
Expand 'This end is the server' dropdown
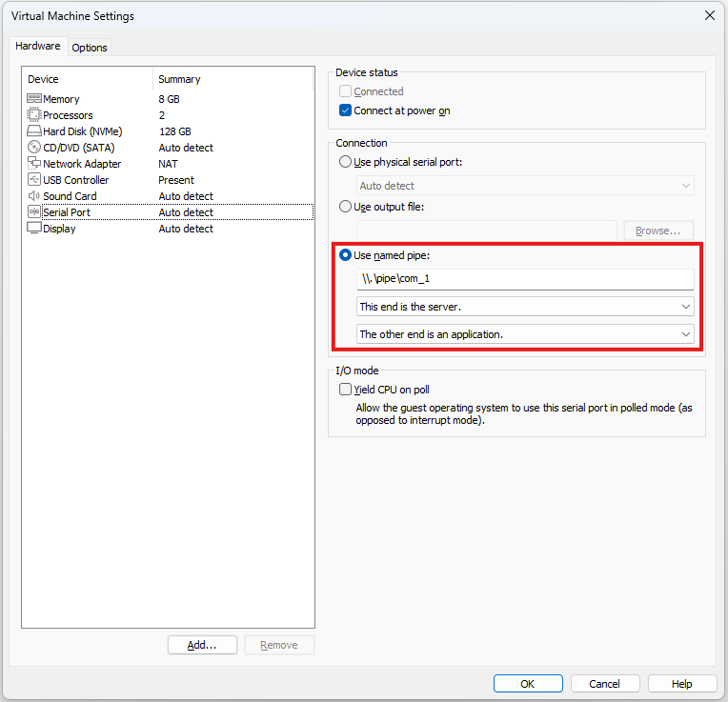click(x=525, y=307)
